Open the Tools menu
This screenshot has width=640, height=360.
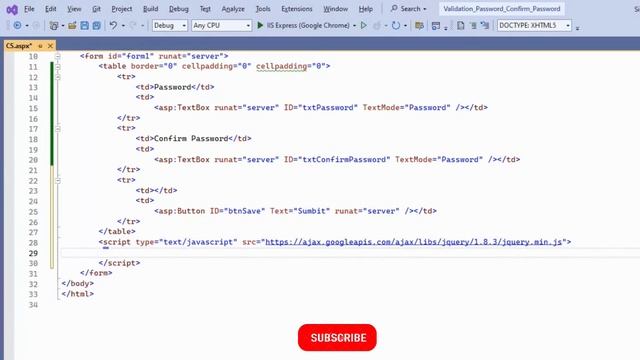(x=263, y=9)
